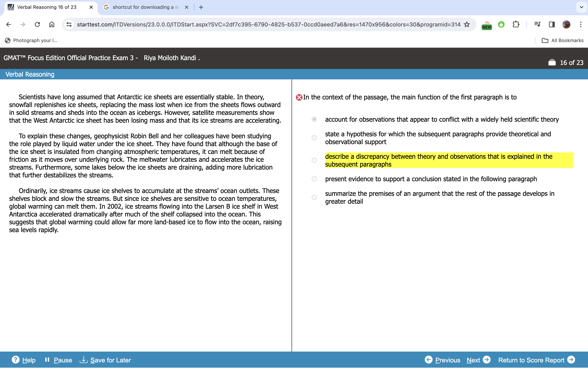This screenshot has height=368, width=588.
Task: Click the starttest.com address bar URL
Action: pos(268,24)
